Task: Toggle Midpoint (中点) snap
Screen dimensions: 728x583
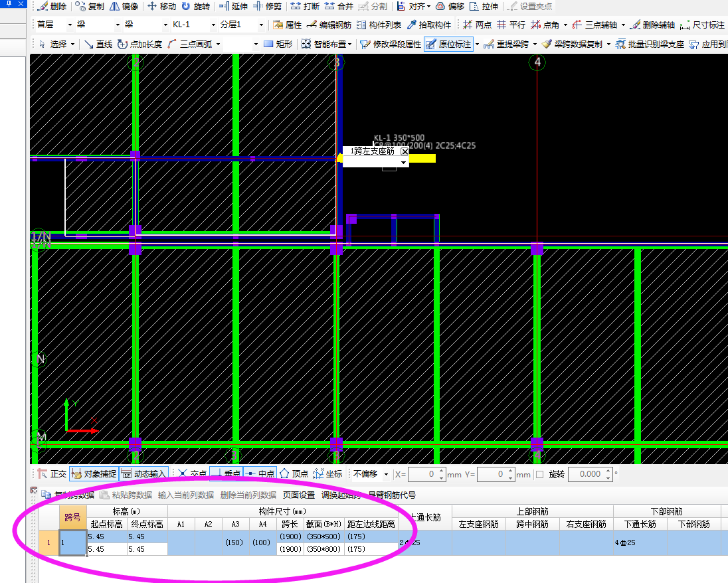Action: tap(260, 473)
